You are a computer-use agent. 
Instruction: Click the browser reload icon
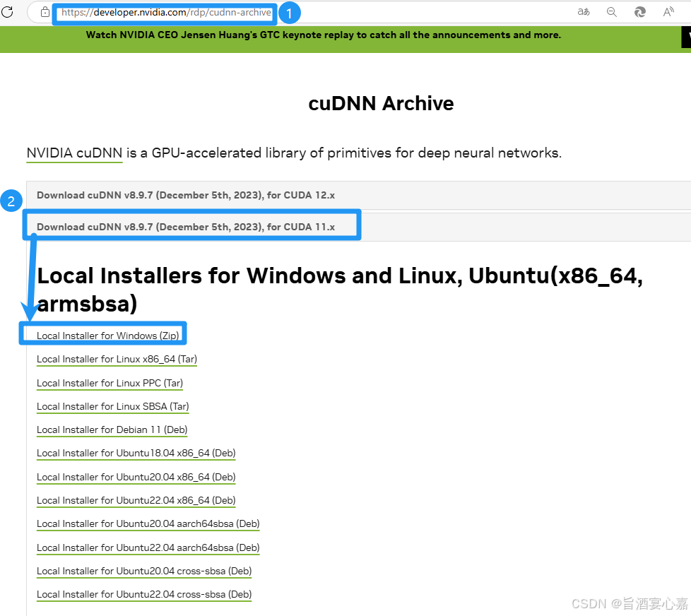coord(7,12)
